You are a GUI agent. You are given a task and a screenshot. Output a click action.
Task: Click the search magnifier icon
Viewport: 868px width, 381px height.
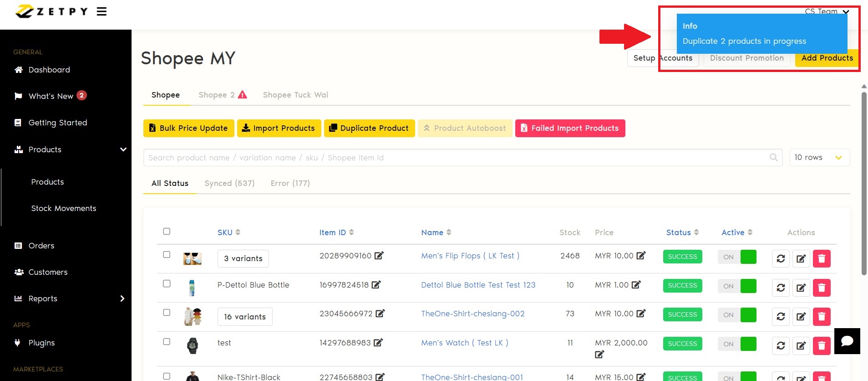[773, 158]
